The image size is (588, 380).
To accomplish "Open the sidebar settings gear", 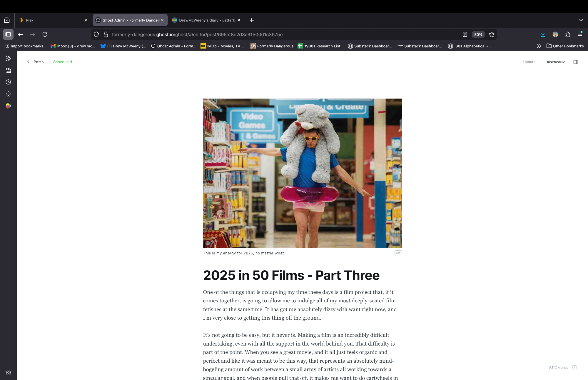I will [x=9, y=372].
